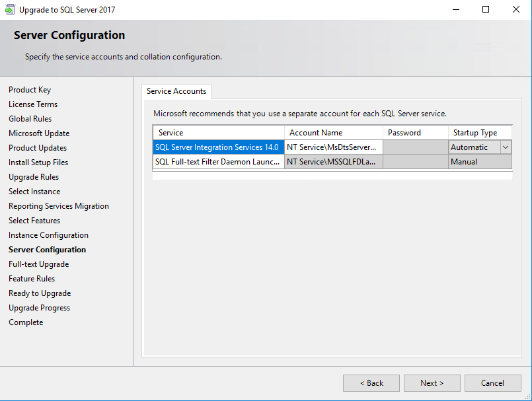This screenshot has width=532, height=401.
Task: Click the Service column header
Action: tap(219, 133)
